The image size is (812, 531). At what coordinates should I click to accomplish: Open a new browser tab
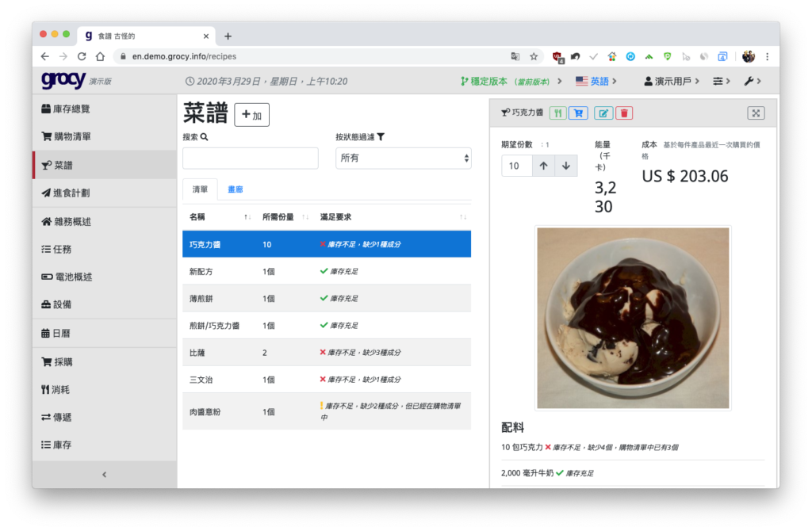[228, 36]
